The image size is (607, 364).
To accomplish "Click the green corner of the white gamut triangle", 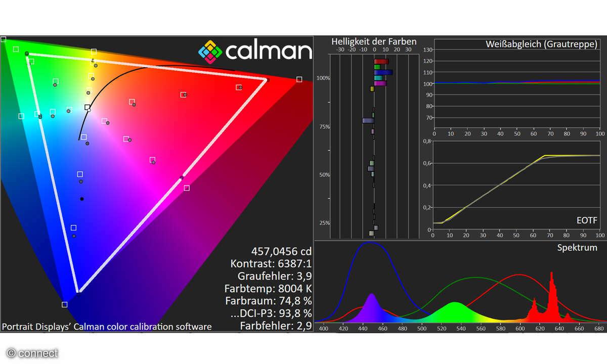I will (28, 54).
